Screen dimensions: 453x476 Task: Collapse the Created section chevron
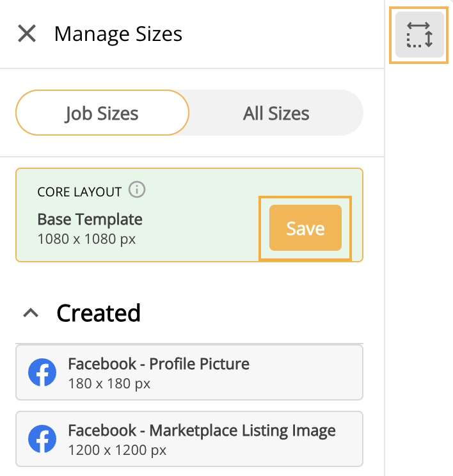(31, 313)
